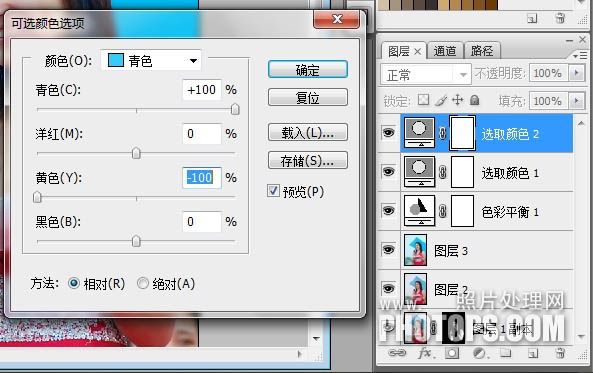Click the lock position move icon

coord(458,100)
